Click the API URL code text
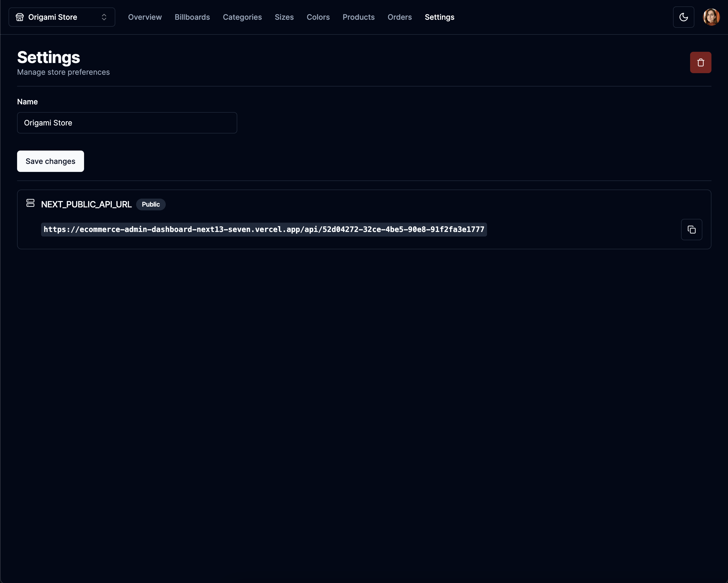This screenshot has height=583, width=728. point(264,230)
